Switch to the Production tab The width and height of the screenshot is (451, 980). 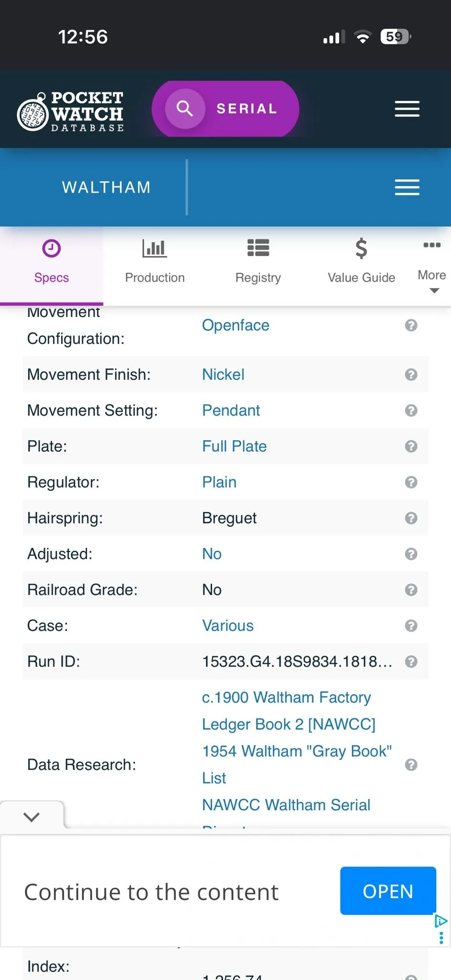point(155,262)
